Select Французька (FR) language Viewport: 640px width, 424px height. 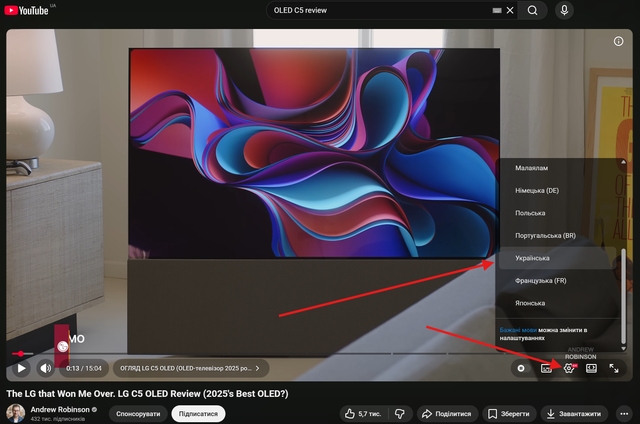[557, 281]
